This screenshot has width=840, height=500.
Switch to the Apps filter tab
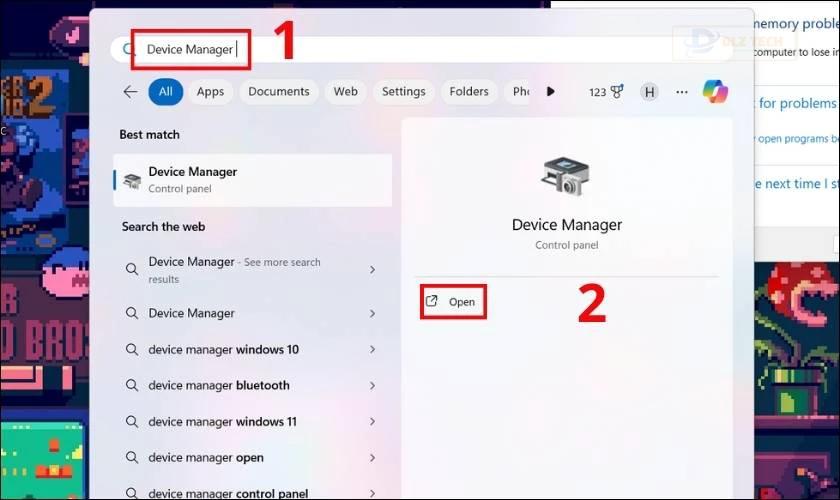pyautogui.click(x=210, y=92)
